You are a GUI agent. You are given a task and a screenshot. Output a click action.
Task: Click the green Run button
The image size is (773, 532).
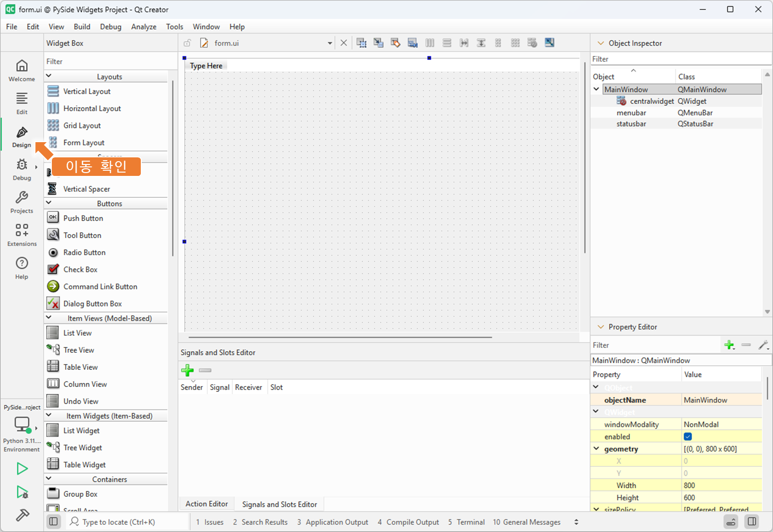(22, 469)
